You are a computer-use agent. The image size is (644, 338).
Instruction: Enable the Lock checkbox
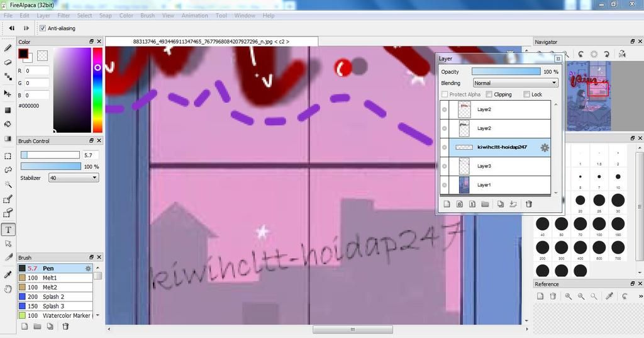click(x=526, y=94)
